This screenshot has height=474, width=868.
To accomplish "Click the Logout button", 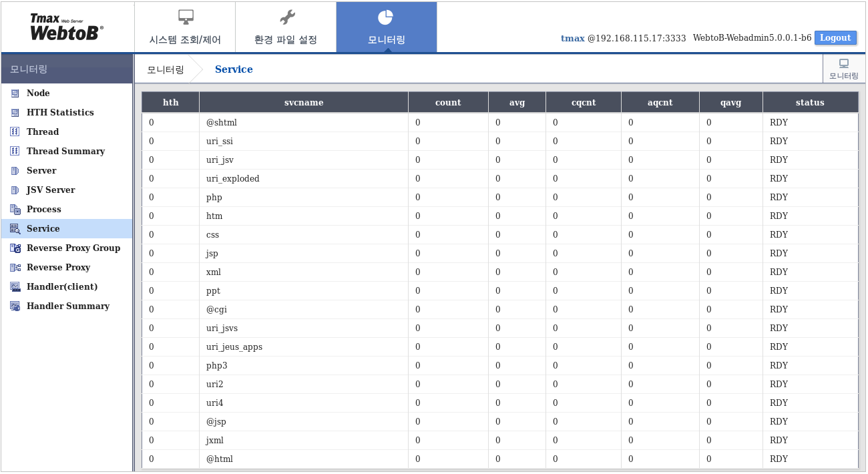I will (835, 38).
